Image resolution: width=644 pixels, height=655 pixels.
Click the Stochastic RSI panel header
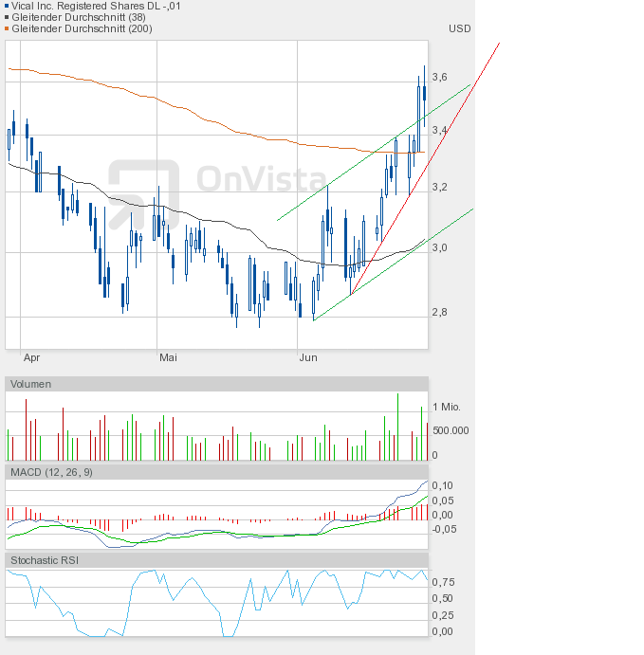(x=216, y=560)
